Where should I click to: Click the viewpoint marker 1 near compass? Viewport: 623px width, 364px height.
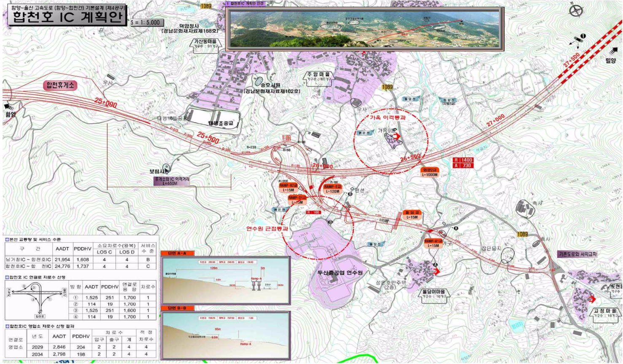tap(583, 37)
